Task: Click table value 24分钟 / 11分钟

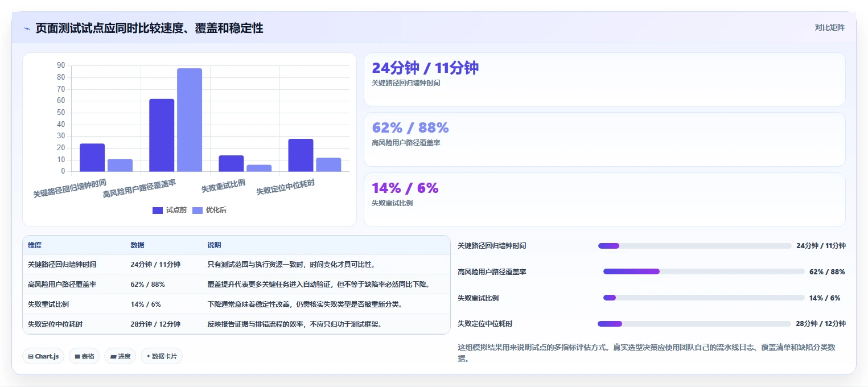Action: point(155,265)
